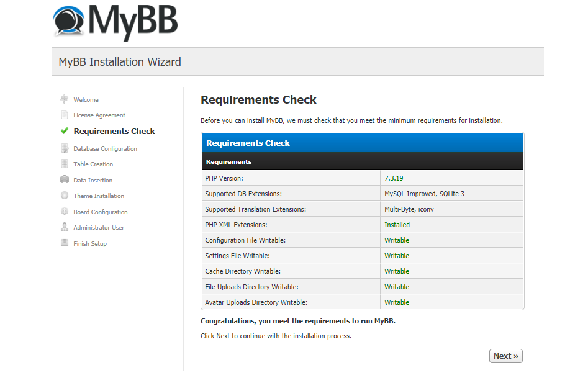Select the License Agreement step
Viewport: 588px width, 378px height.
coord(99,115)
